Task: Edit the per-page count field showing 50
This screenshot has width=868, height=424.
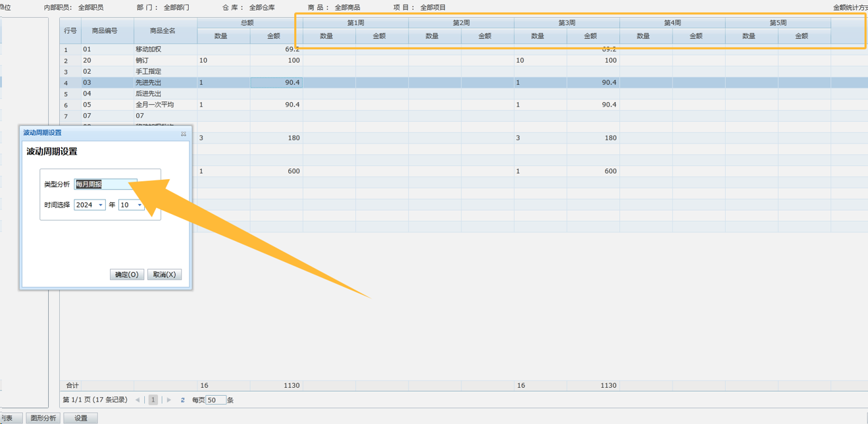Action: (215, 400)
